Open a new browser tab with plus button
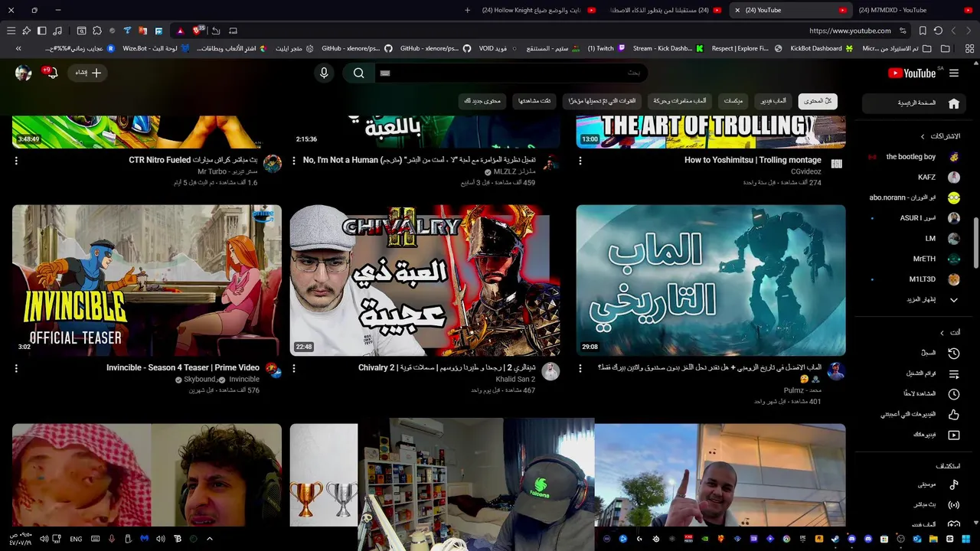Screen dimensions: 980x551 (468, 10)
